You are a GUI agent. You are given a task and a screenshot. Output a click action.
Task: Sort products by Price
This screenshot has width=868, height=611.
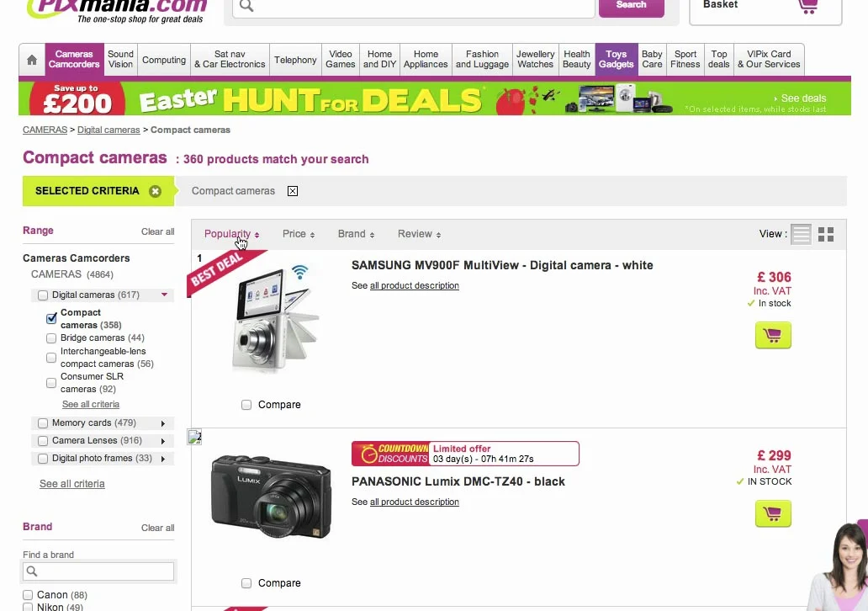299,234
